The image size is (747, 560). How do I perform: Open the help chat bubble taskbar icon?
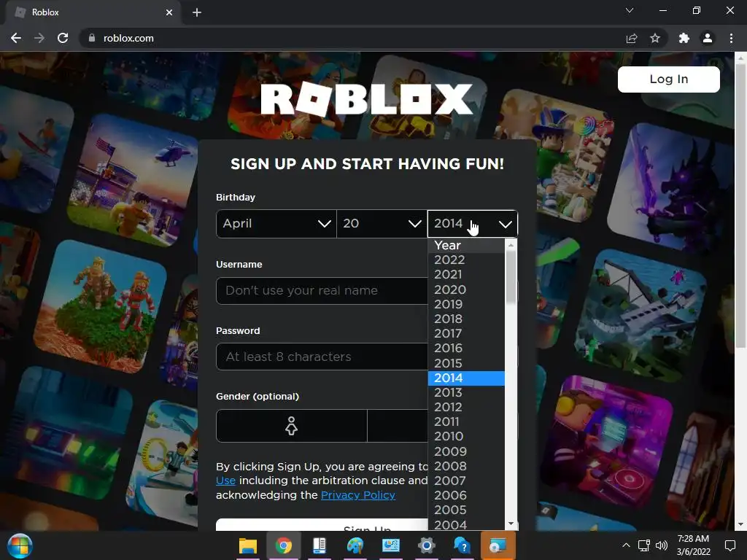click(462, 545)
